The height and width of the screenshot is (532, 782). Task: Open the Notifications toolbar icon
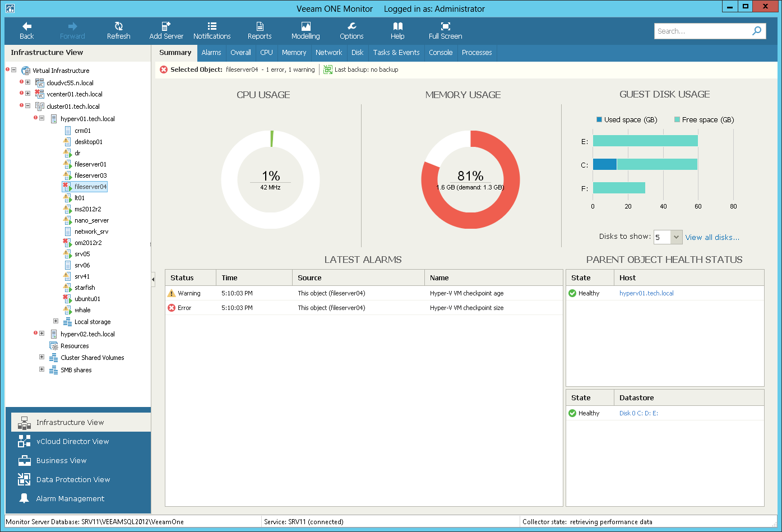point(212,26)
